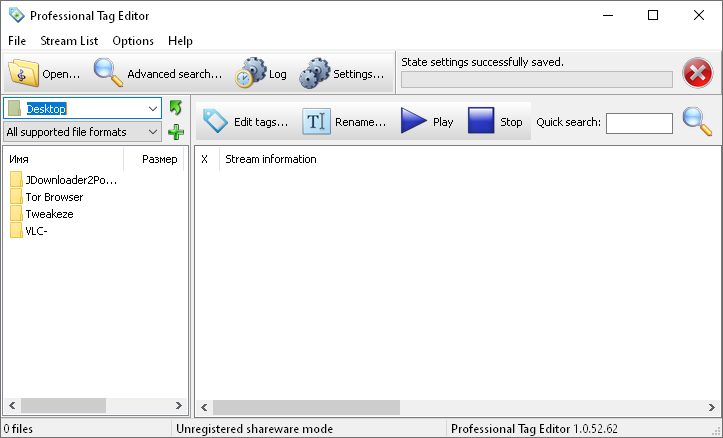Open the Stream List menu
Screen dimensions: 723x438
[69, 41]
